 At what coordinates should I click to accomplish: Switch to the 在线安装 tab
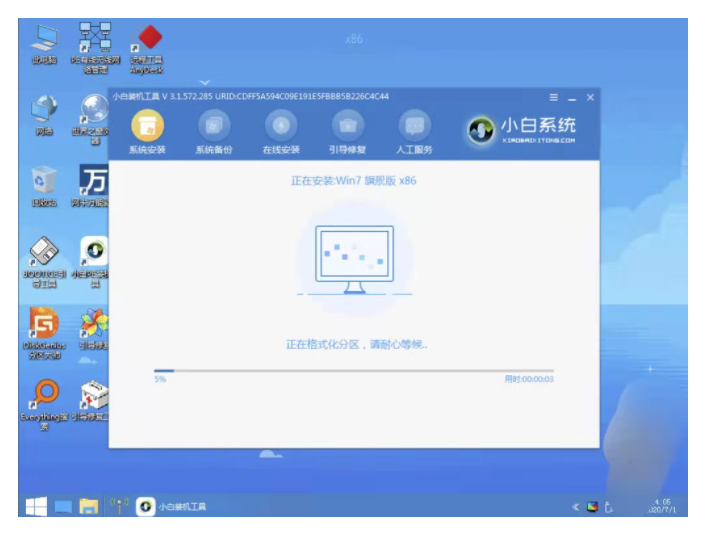(x=281, y=132)
